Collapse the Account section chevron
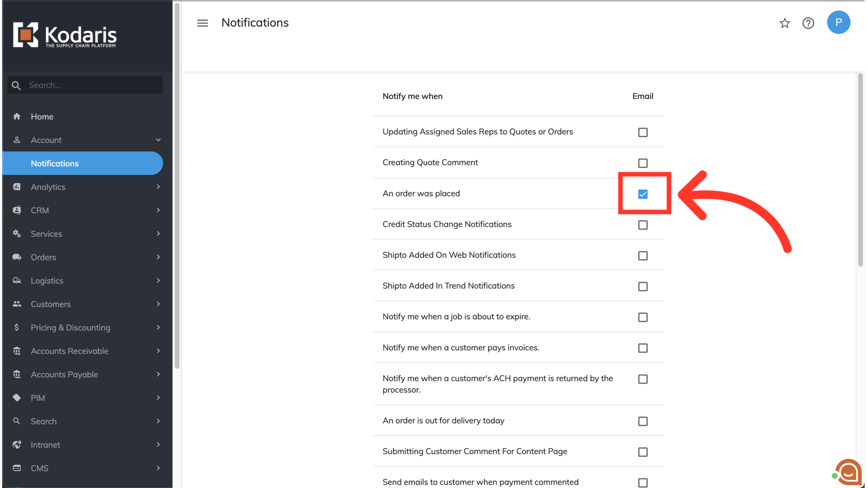868x488 pixels. coord(158,140)
